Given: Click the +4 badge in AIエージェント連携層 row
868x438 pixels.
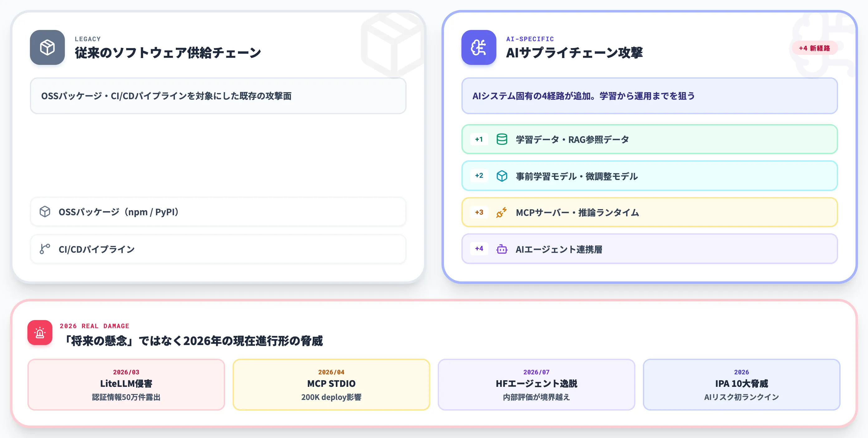Looking at the screenshot, I should coord(479,249).
